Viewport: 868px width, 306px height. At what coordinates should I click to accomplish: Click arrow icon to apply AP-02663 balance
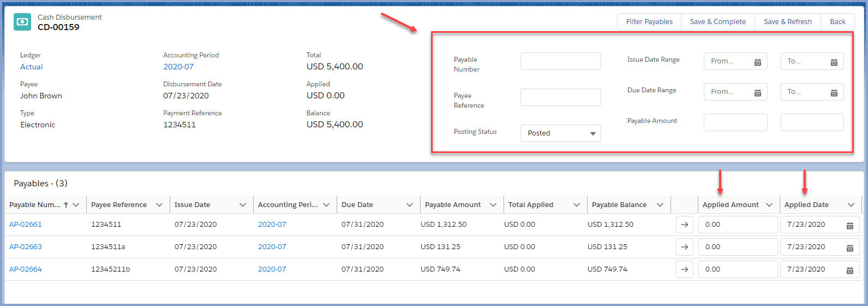click(685, 247)
